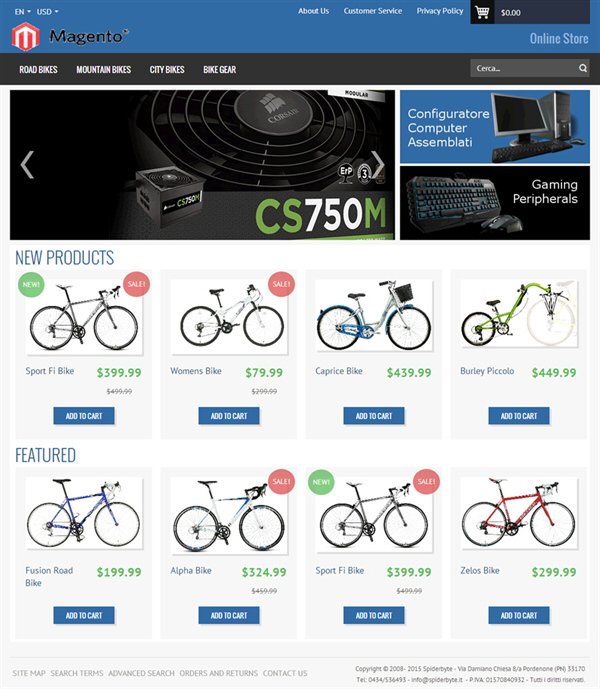Click the SALE badge on Alpha Bike
Screen dimensions: 600x689
pyautogui.click(x=281, y=482)
